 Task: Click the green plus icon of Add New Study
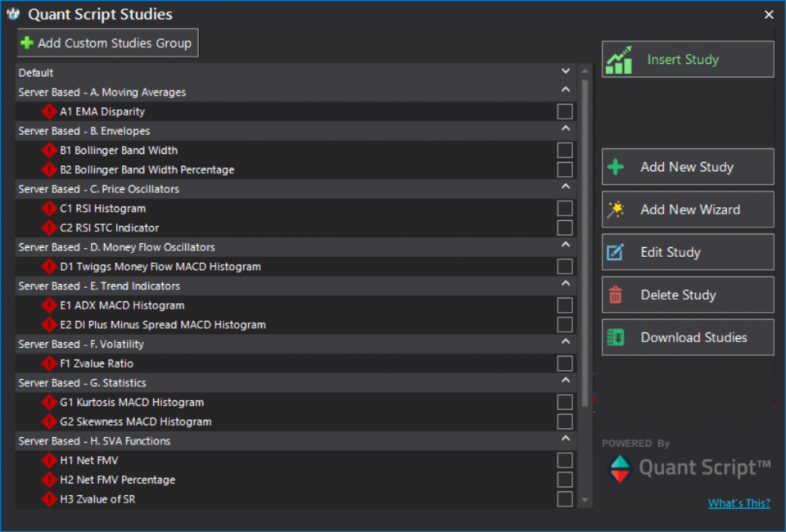(x=616, y=167)
